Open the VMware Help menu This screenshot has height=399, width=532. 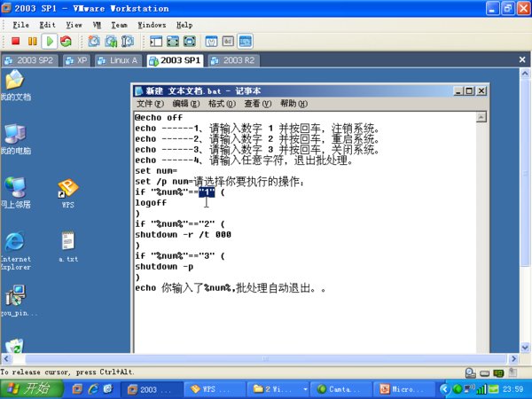point(184,25)
